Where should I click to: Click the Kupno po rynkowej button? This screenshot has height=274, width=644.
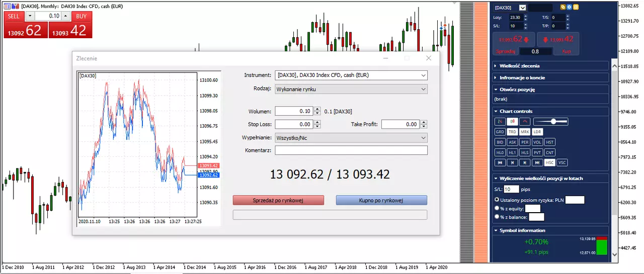381,200
